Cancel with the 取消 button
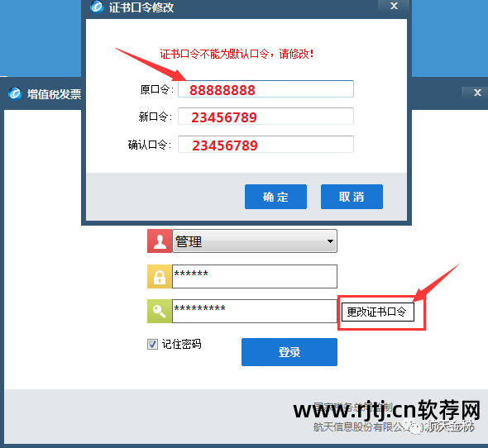Image resolution: width=488 pixels, height=448 pixels. pos(352,197)
